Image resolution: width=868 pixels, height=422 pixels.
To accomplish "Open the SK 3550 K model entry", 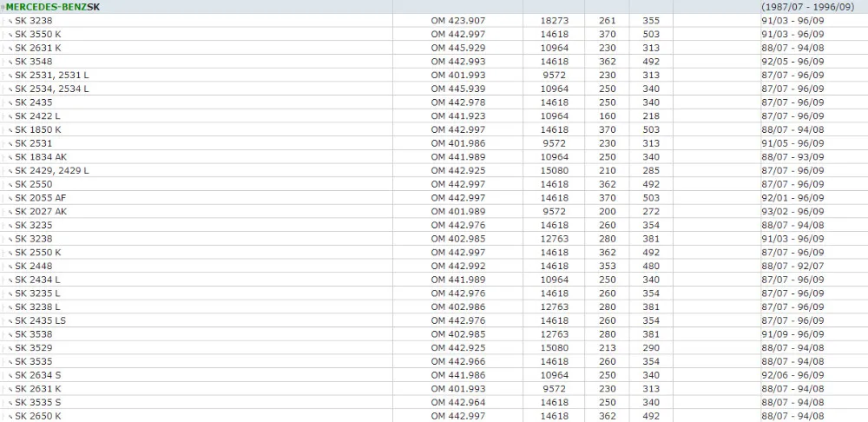I will click(x=38, y=35).
